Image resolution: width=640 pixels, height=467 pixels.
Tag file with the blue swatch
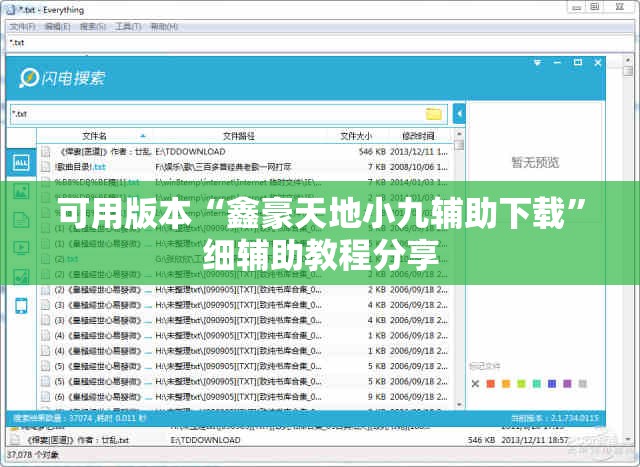[x=552, y=384]
